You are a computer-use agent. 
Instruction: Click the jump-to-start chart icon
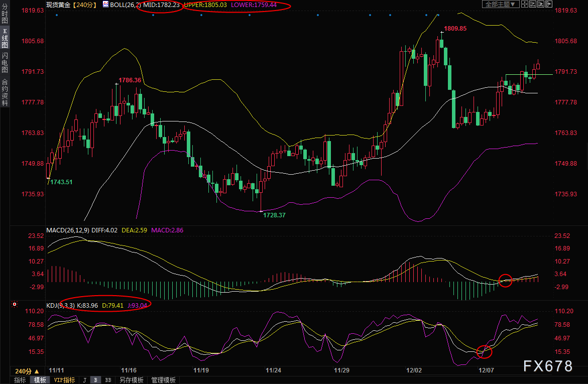[532, 5]
